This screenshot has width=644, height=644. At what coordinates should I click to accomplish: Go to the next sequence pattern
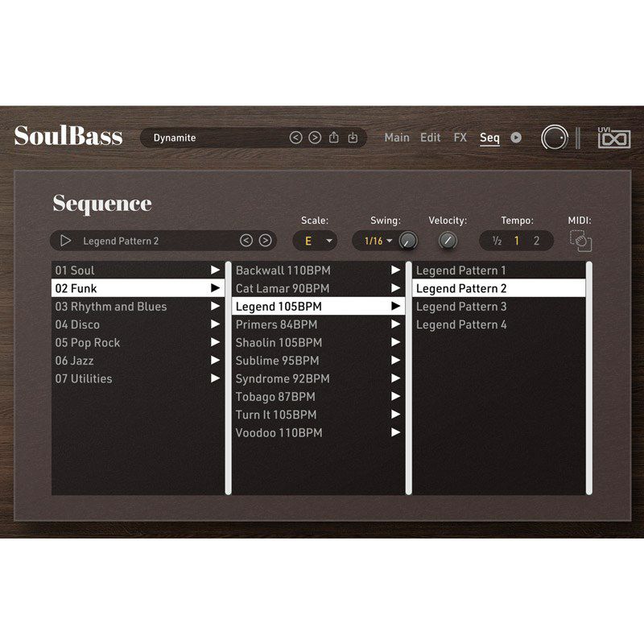point(266,241)
